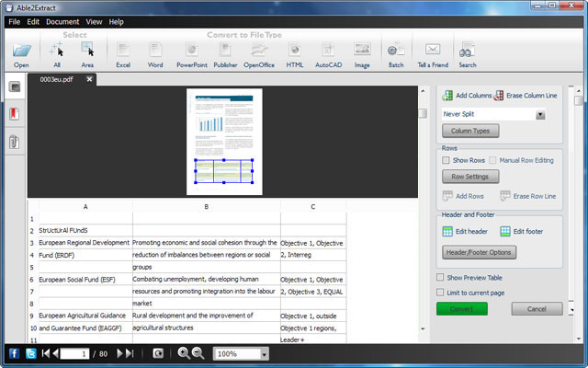Click Add Rows tool

[463, 196]
